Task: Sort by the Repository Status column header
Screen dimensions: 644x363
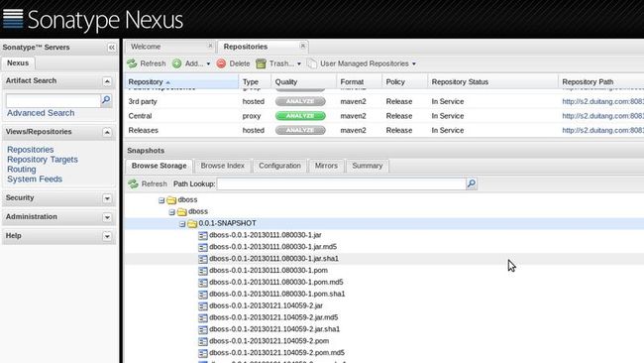Action: pyautogui.click(x=492, y=81)
